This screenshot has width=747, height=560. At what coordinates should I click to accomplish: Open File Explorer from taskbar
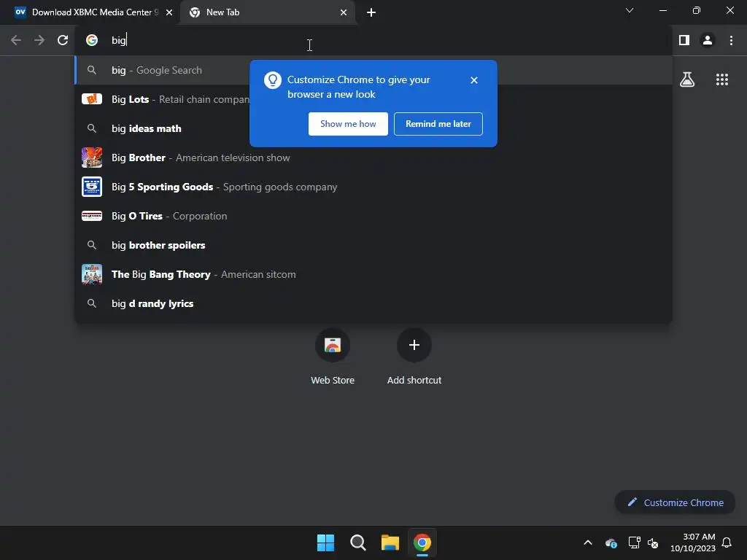click(x=390, y=542)
